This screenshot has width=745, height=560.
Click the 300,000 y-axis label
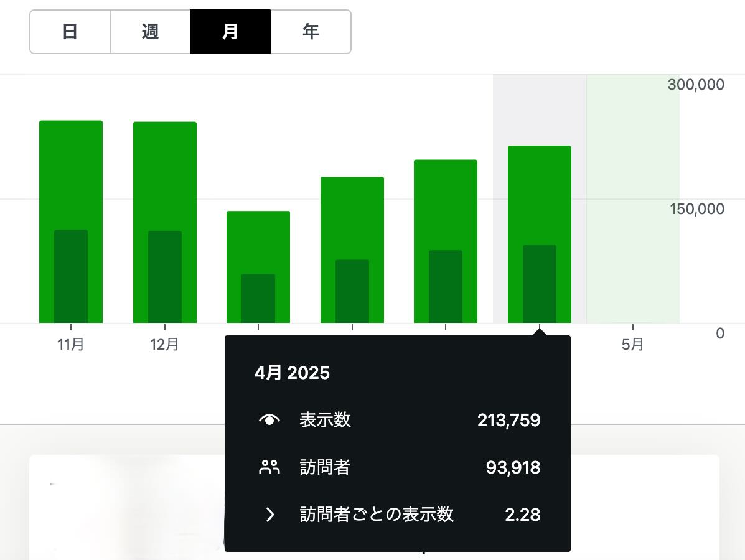(x=696, y=85)
